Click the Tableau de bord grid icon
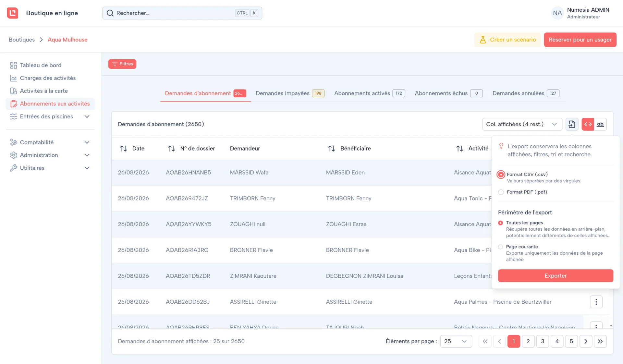The image size is (623, 364). pos(13,65)
